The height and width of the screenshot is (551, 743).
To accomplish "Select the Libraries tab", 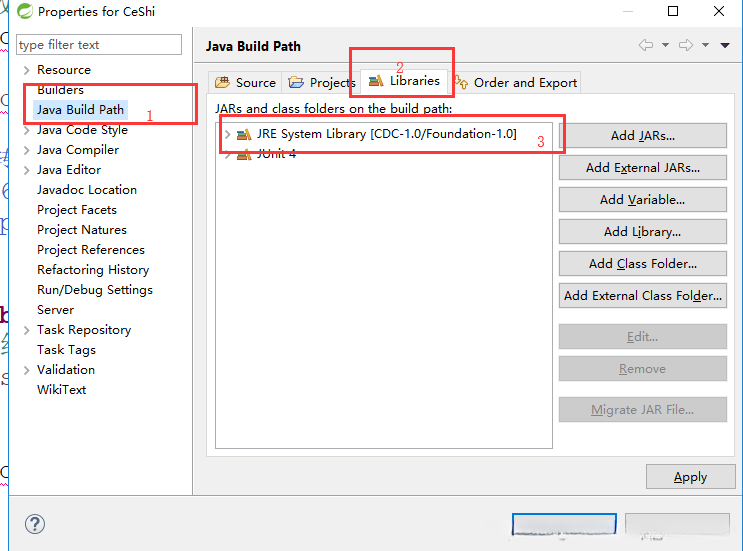I will tap(404, 81).
